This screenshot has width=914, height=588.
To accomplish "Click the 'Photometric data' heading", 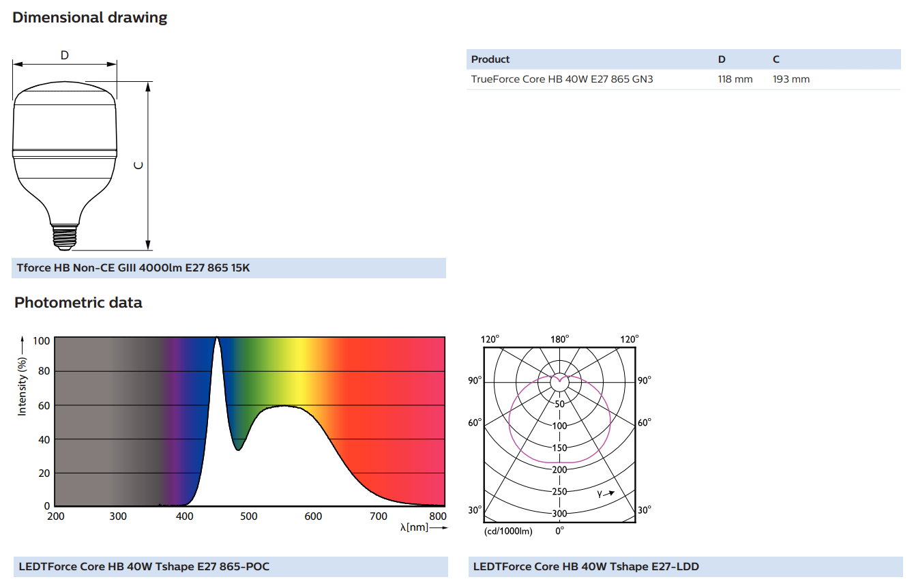I will click(x=78, y=302).
